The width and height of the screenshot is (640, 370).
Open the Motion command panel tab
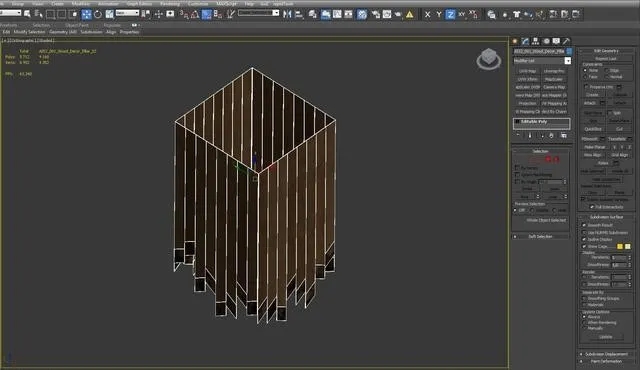546,41
